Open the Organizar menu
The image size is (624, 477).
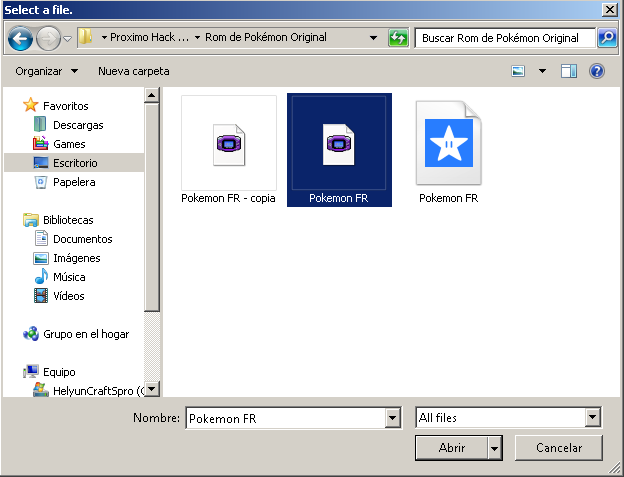[46, 71]
